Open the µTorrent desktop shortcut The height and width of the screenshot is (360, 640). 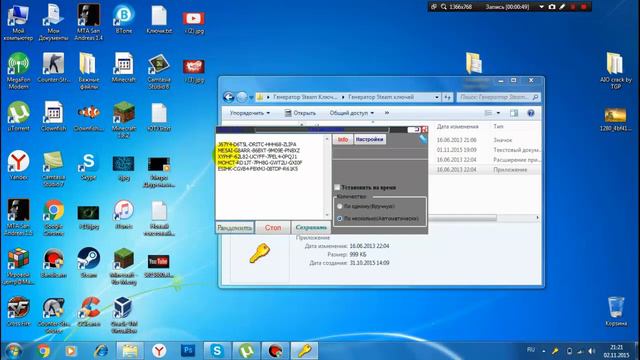pyautogui.click(x=18, y=116)
